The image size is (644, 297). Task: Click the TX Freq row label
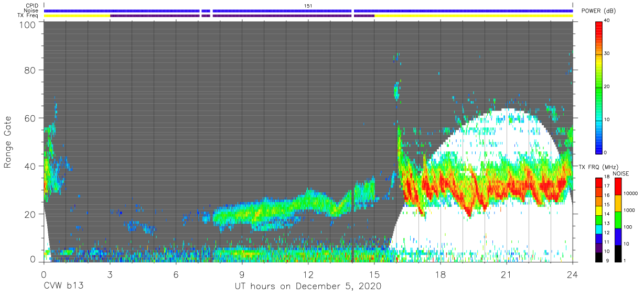click(28, 16)
